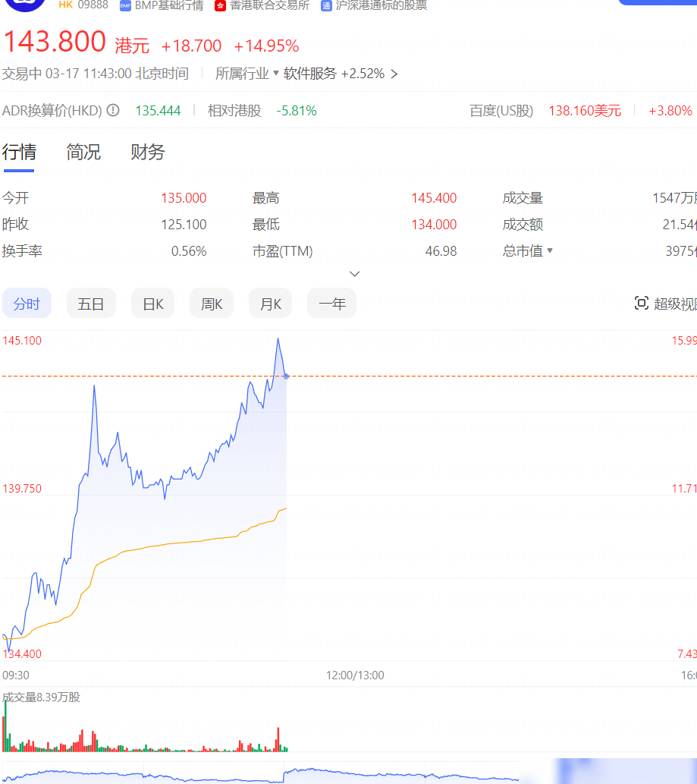Click the stock code 09888
The image size is (697, 784).
[x=93, y=5]
